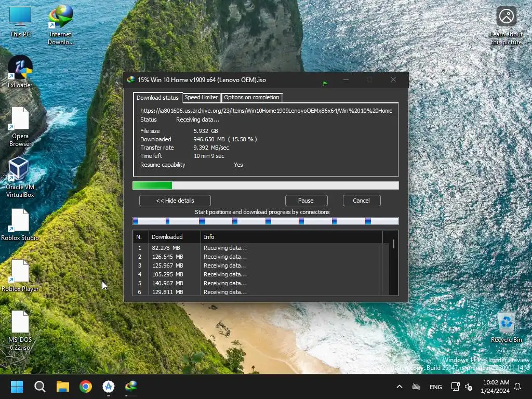Open the Recycle Bin
Viewport: 532px width, 399px height.
click(506, 327)
